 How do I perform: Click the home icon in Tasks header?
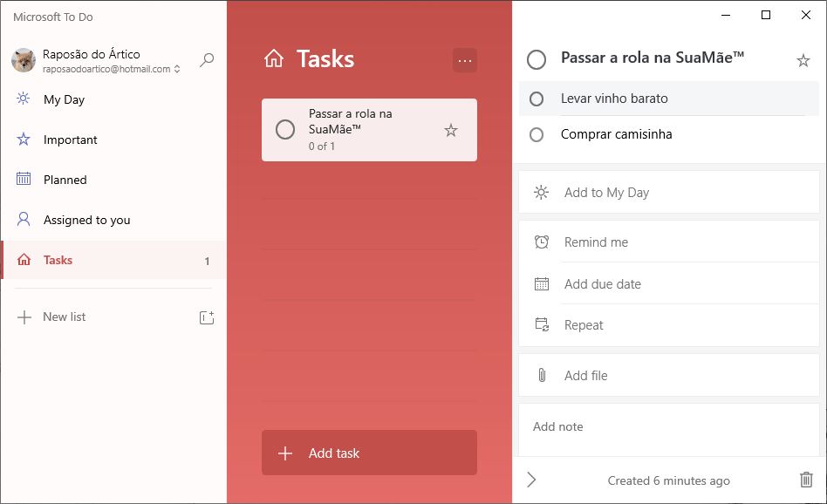click(274, 58)
